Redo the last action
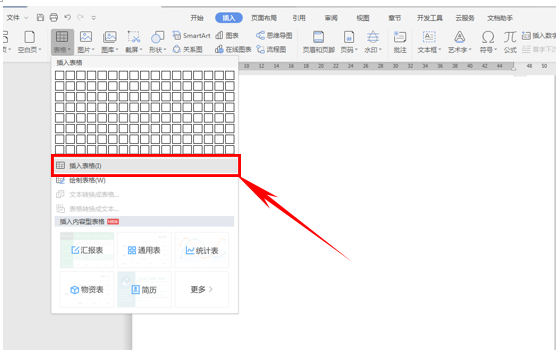 tap(80, 17)
